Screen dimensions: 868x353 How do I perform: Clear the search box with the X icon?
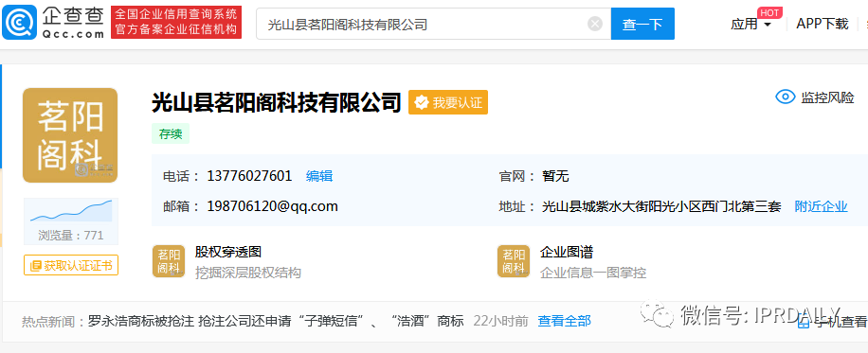[x=594, y=24]
